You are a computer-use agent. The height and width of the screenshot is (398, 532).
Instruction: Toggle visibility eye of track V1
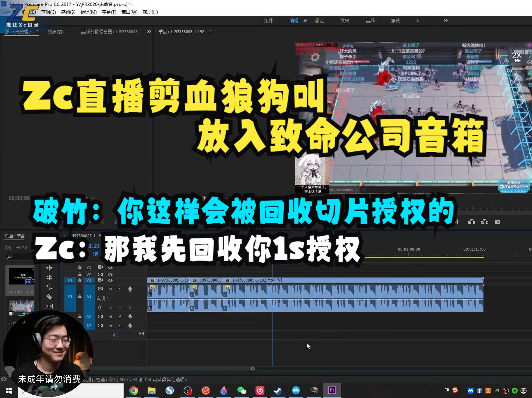(110, 280)
